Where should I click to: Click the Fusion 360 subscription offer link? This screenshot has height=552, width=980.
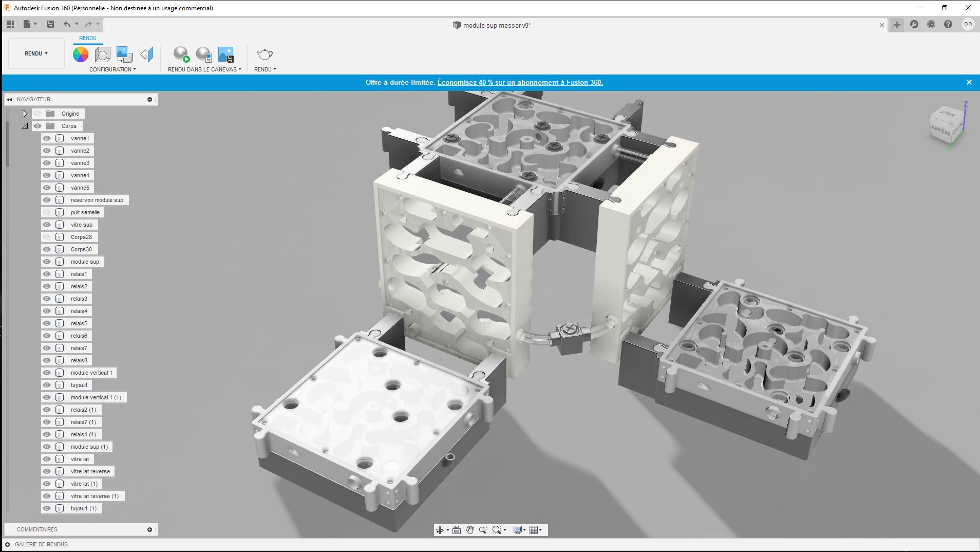tap(520, 82)
